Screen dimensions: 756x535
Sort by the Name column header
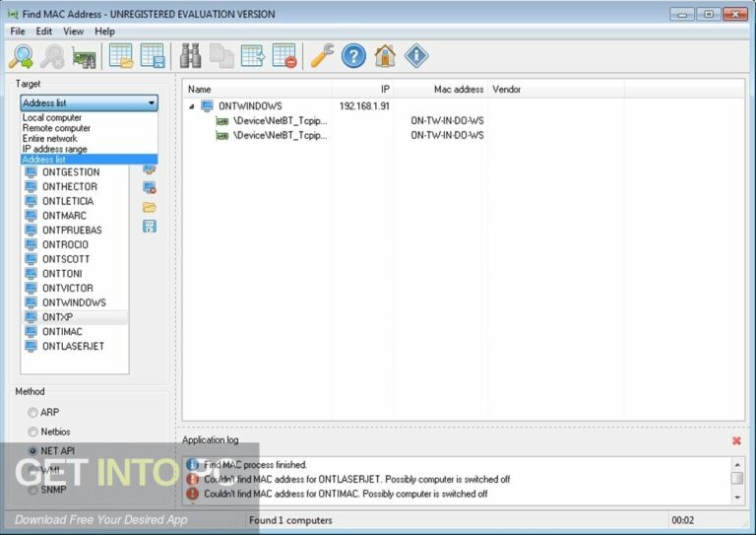tap(257, 90)
